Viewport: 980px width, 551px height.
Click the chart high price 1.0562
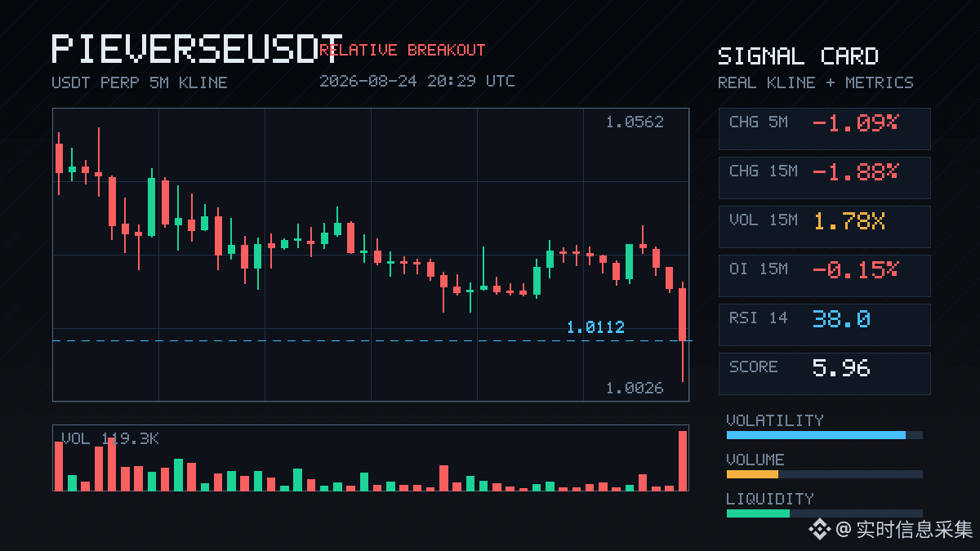pos(635,122)
